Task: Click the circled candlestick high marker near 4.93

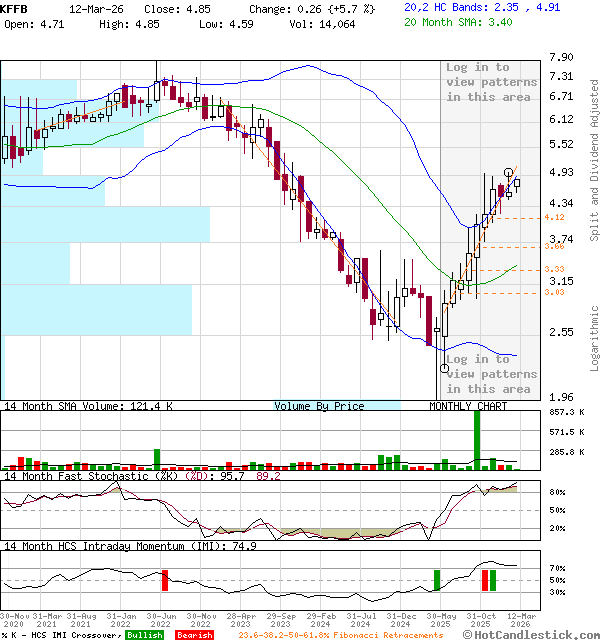Action: click(x=509, y=173)
